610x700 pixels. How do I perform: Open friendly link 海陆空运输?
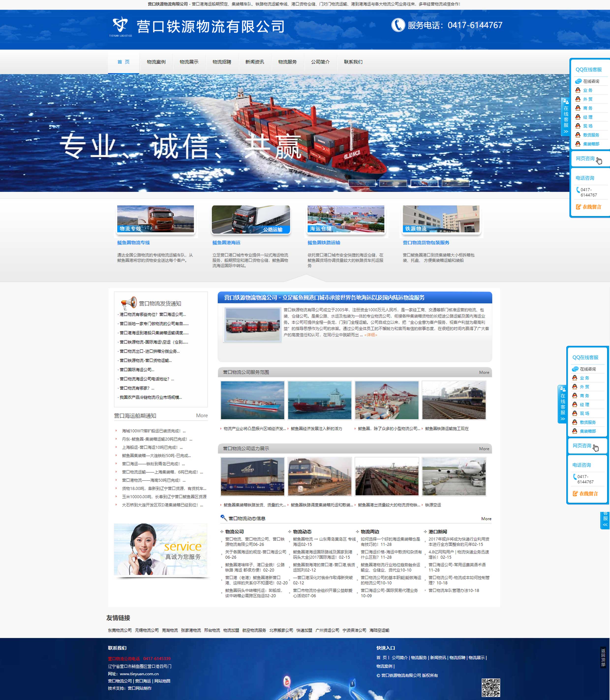[379, 630]
